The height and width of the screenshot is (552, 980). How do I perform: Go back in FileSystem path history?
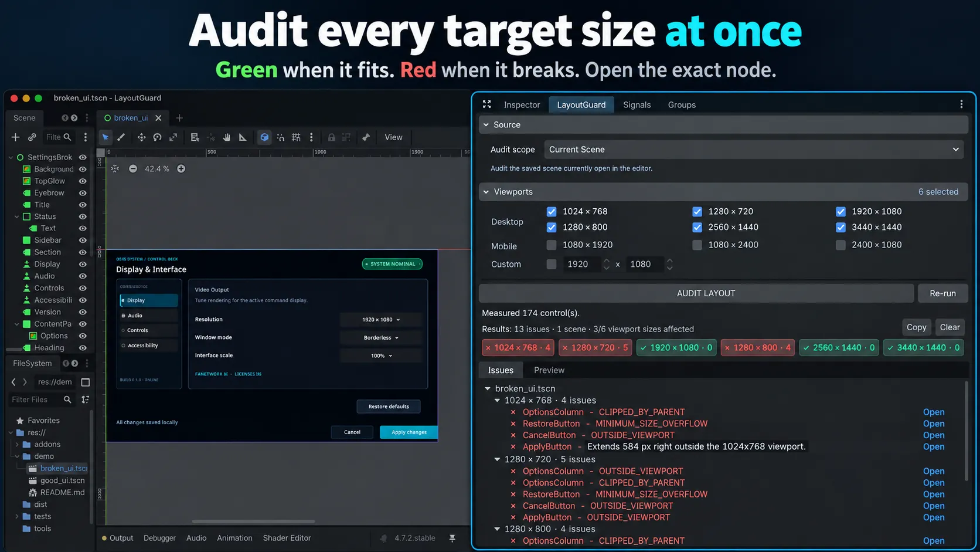[x=13, y=382]
